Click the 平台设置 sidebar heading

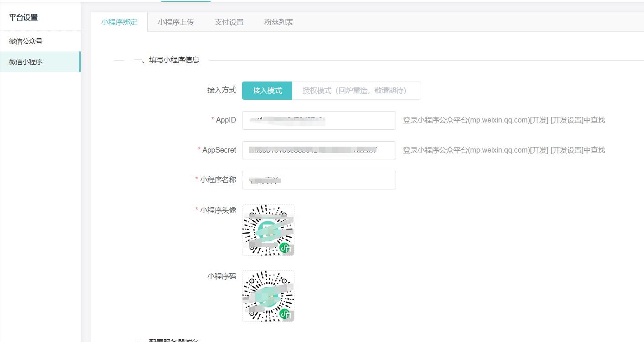point(23,18)
